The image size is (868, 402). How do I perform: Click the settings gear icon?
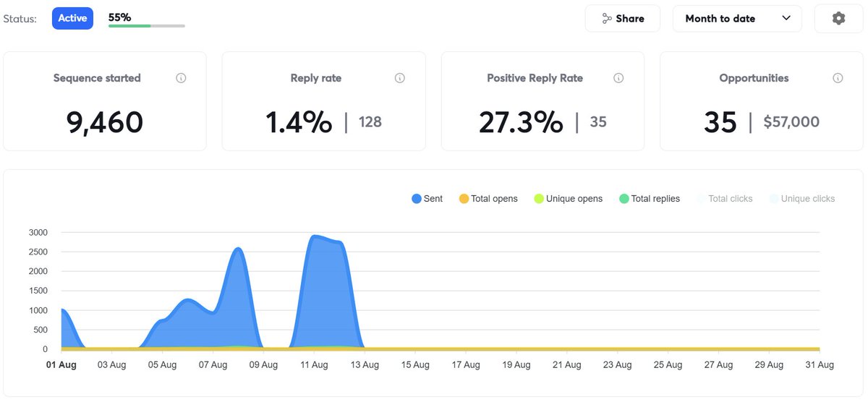[838, 19]
